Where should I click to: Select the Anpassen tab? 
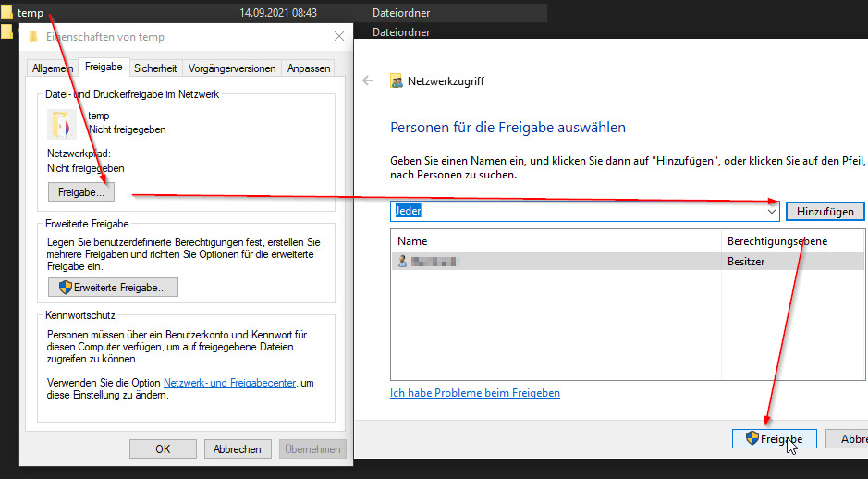coord(309,68)
